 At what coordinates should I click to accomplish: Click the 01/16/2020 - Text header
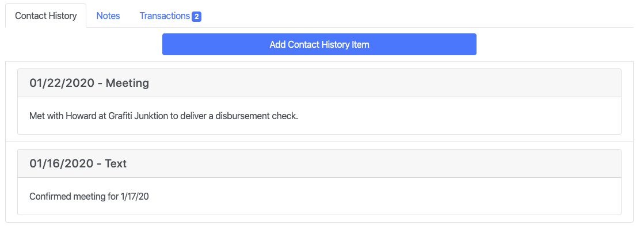coord(319,163)
